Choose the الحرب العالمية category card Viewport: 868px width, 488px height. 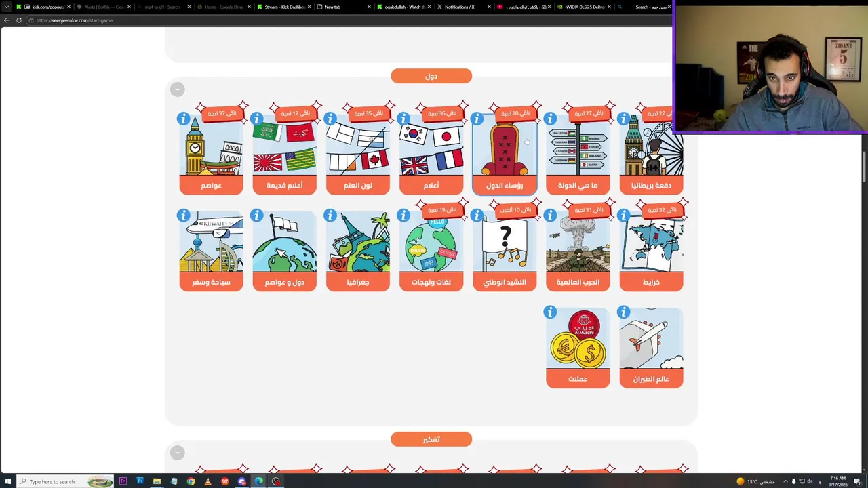(x=578, y=251)
